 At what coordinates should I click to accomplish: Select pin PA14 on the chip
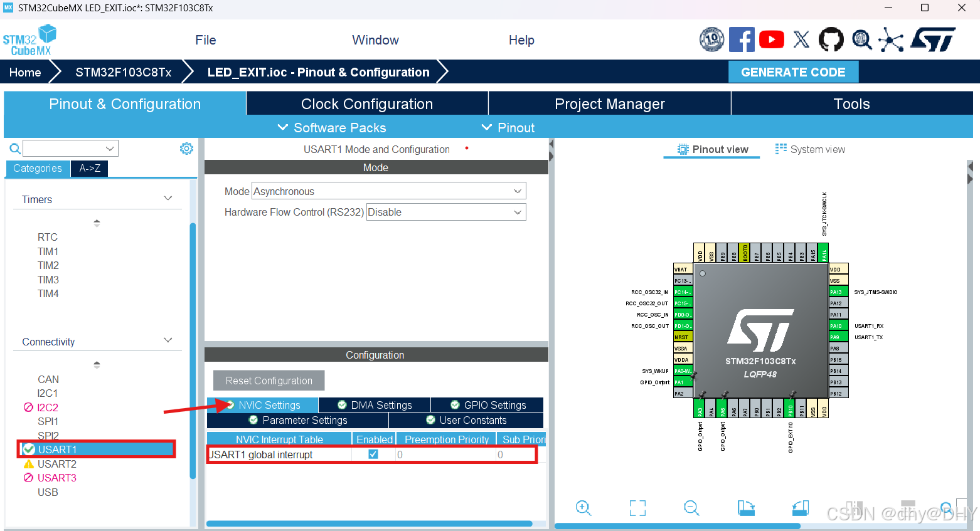824,253
